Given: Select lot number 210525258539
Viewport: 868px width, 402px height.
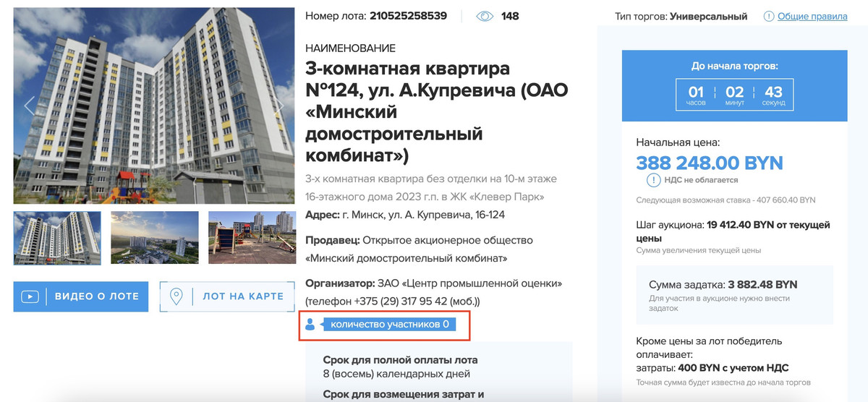Looking at the screenshot, I should [409, 16].
